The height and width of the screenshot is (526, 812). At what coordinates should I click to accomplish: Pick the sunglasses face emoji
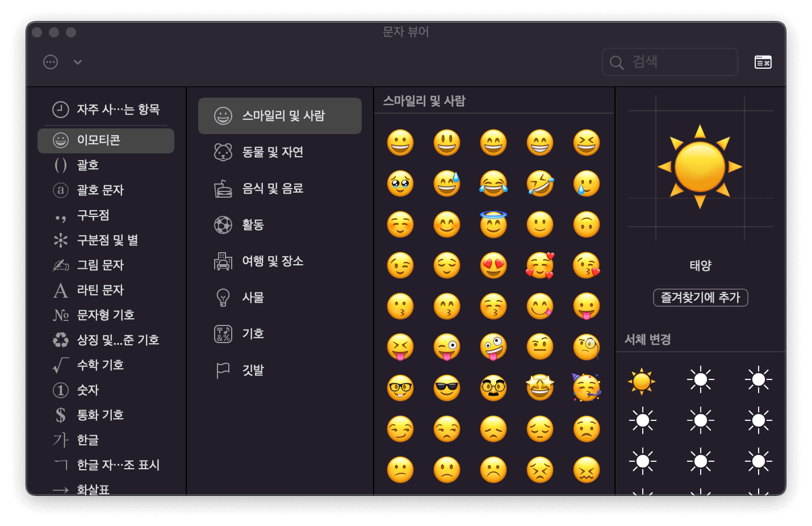[x=447, y=388]
